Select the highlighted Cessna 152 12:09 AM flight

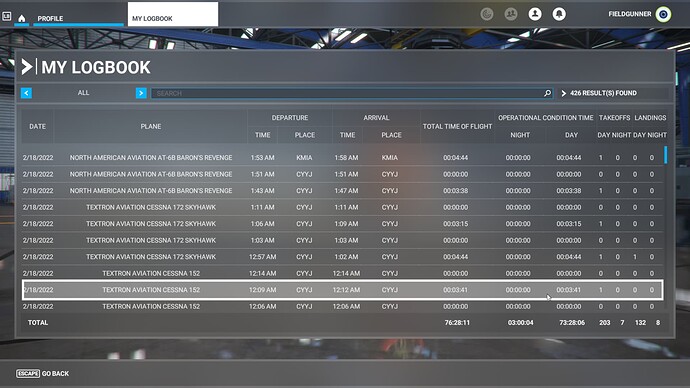342,290
